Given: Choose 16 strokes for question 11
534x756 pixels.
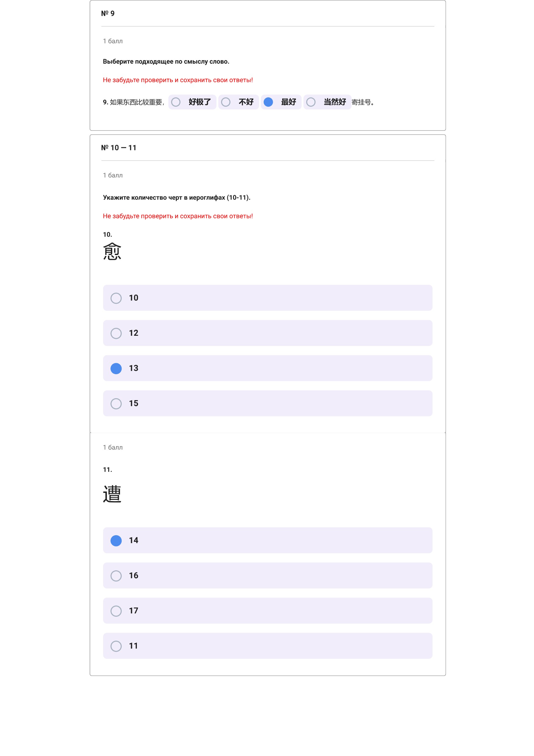Looking at the screenshot, I should pyautogui.click(x=268, y=575).
